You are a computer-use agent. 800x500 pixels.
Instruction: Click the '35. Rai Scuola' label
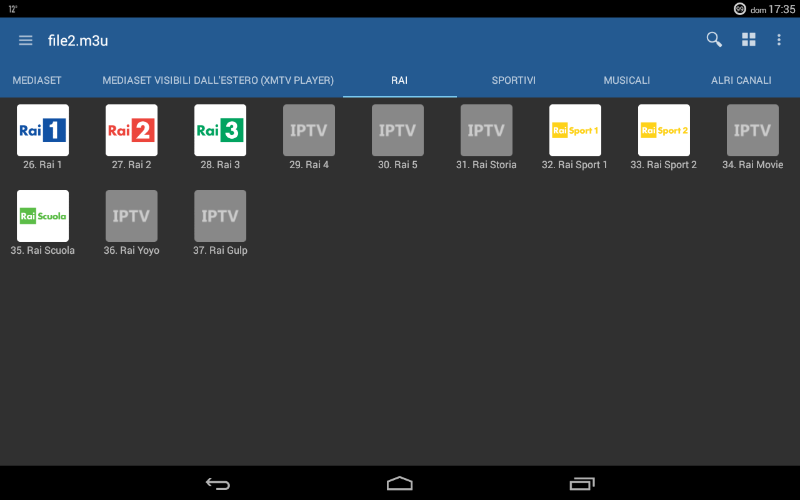[x=42, y=251]
